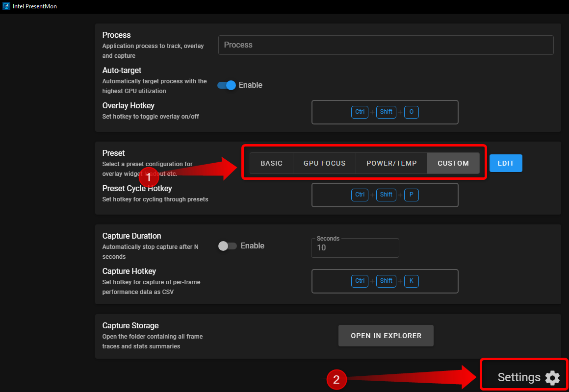
Task: Select the CUSTOM preset
Action: coord(453,163)
